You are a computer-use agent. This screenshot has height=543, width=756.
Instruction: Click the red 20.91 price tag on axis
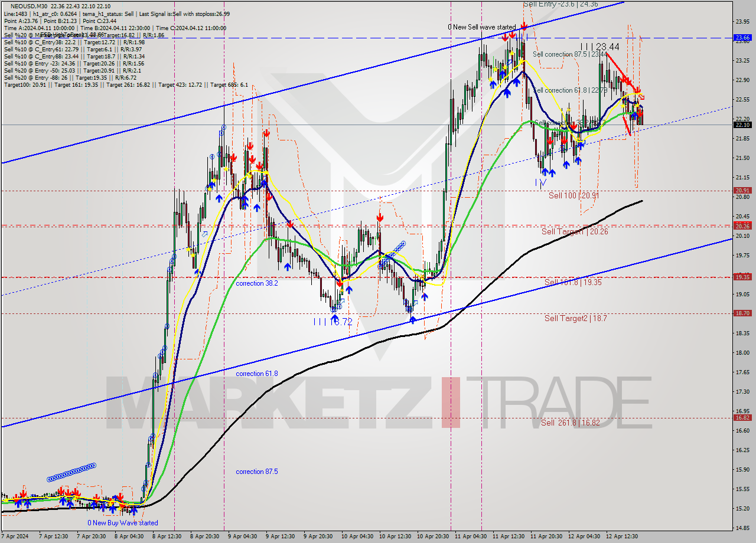coord(742,190)
